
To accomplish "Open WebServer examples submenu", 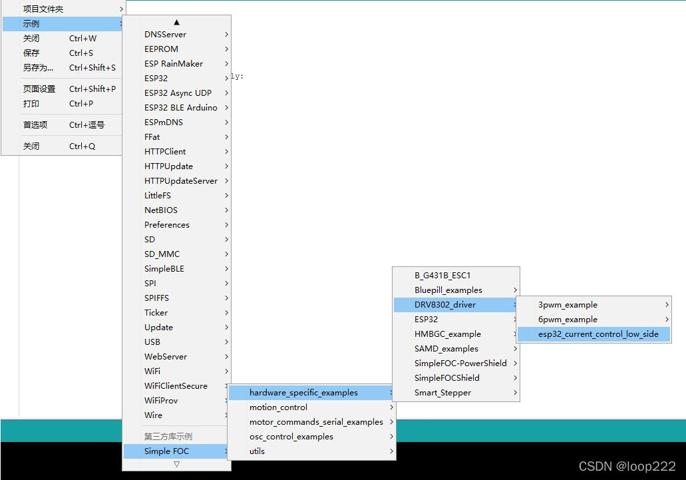I will pos(177,357).
